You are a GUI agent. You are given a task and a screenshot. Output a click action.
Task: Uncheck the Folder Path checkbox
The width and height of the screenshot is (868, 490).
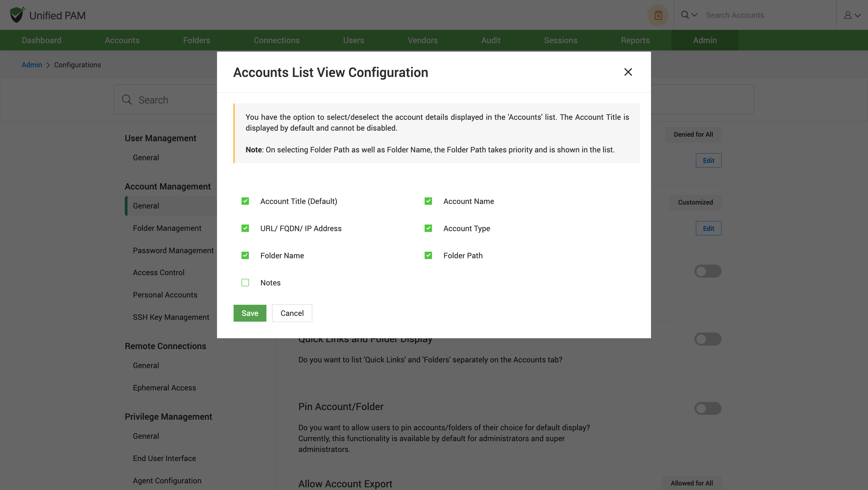tap(428, 255)
